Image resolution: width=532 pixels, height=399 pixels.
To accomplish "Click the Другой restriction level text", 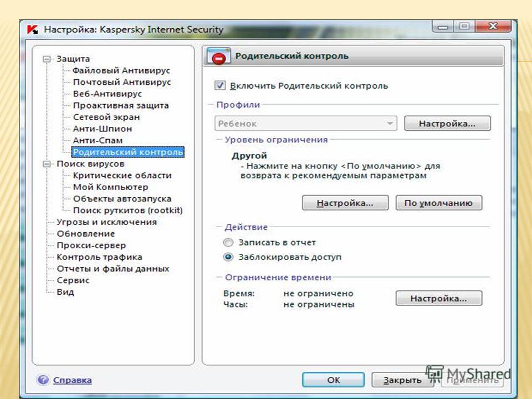I will point(249,156).
